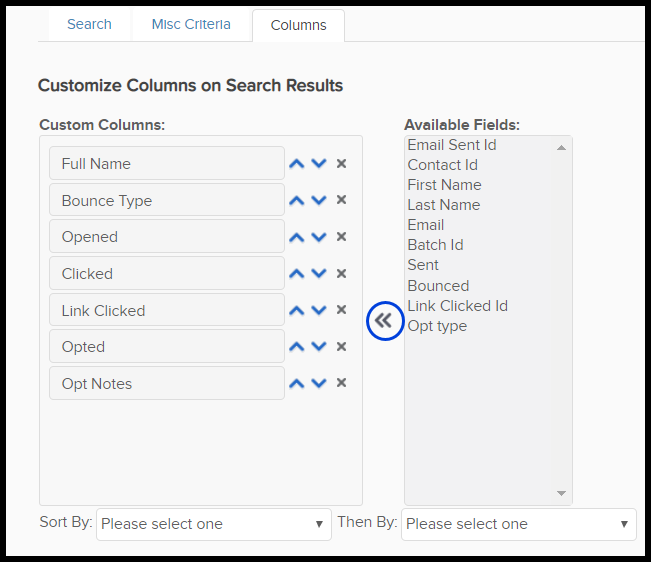Move Opt Notes column up
This screenshot has height=562, width=651.
[296, 384]
